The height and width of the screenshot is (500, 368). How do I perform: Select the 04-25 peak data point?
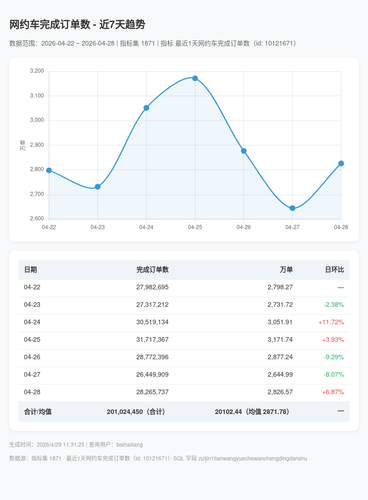click(195, 78)
